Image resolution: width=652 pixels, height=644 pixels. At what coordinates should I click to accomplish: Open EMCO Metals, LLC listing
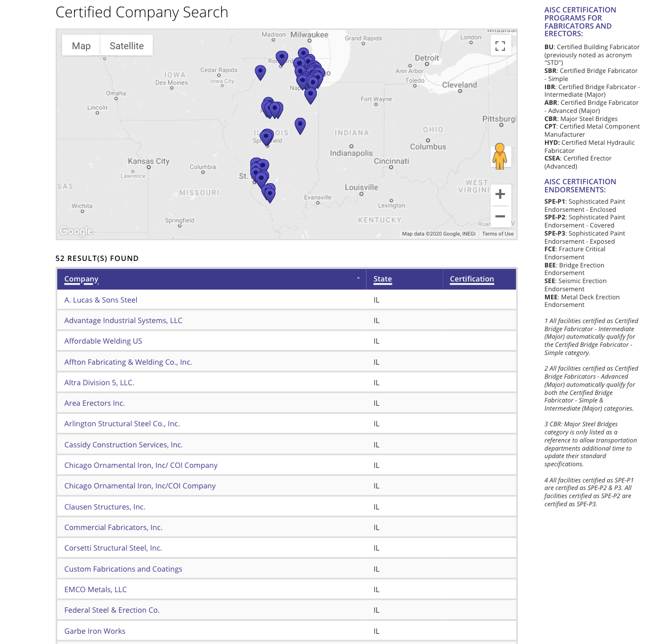point(96,589)
